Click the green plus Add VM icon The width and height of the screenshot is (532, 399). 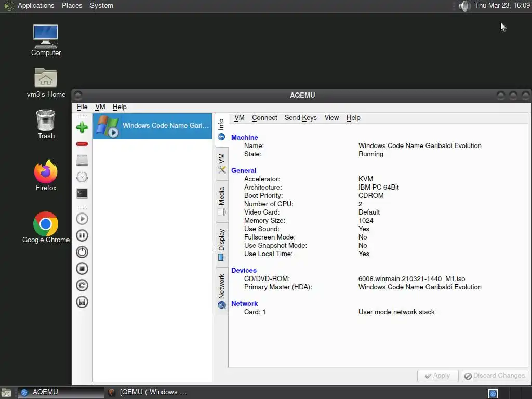pyautogui.click(x=82, y=128)
